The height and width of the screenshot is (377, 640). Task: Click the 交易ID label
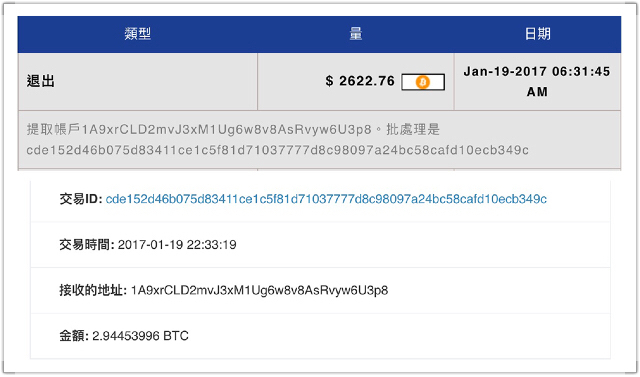[x=81, y=199]
